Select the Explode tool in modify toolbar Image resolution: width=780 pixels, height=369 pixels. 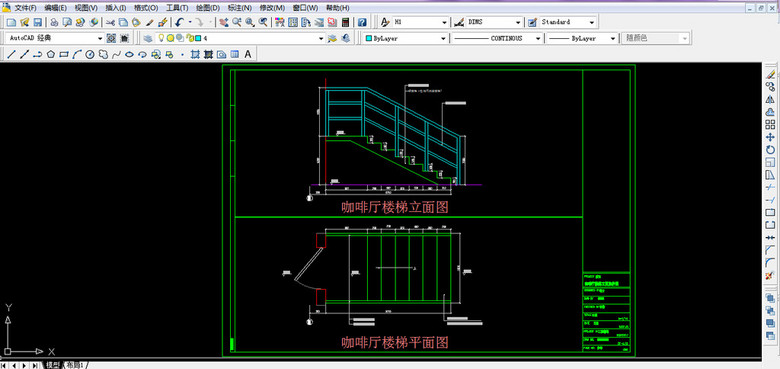pyautogui.click(x=770, y=275)
